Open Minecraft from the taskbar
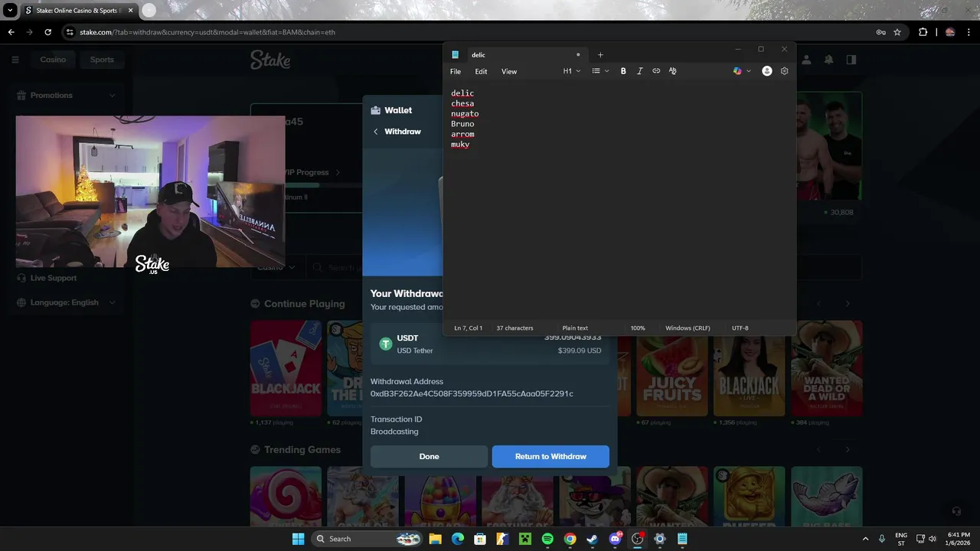The width and height of the screenshot is (980, 551). pyautogui.click(x=525, y=539)
